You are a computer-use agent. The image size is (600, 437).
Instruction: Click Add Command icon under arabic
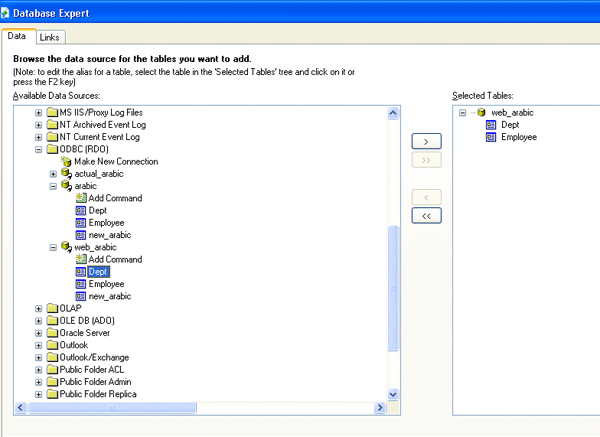(x=80, y=198)
